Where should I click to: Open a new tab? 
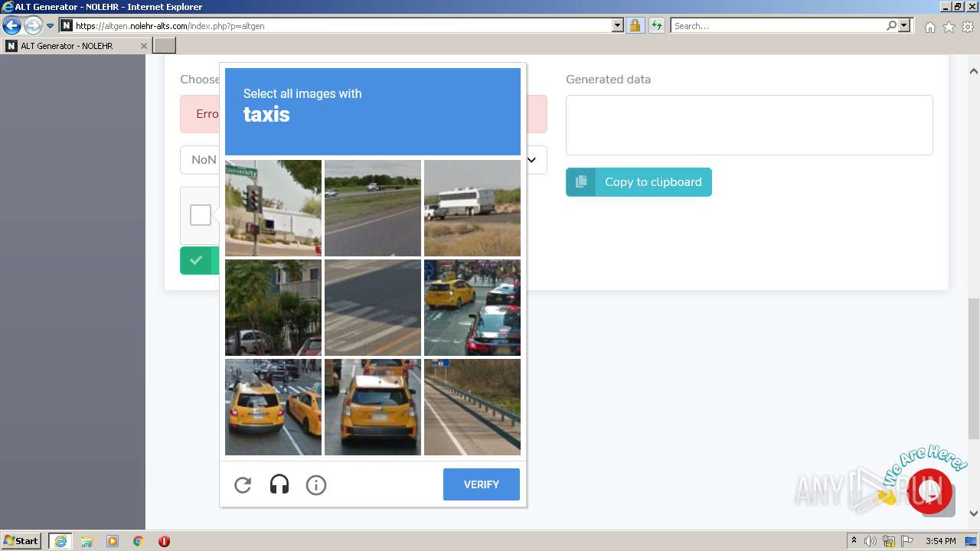click(165, 46)
